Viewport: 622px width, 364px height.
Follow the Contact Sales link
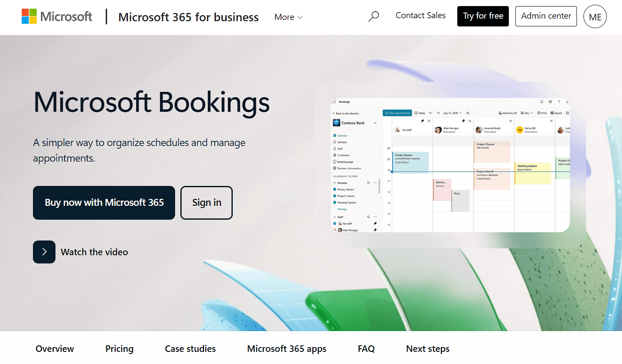[x=420, y=15]
